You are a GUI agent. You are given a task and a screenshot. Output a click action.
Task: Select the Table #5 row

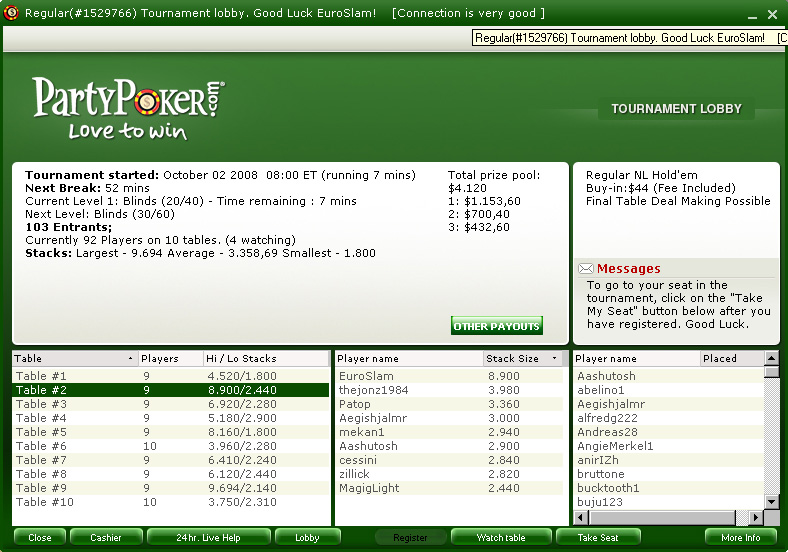tap(170, 432)
